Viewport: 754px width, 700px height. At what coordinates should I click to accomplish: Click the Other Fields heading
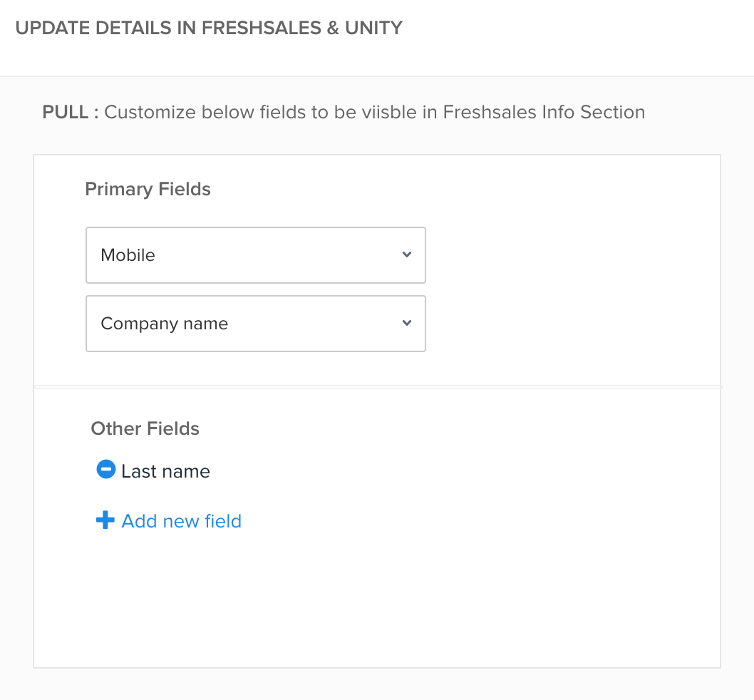[x=145, y=428]
